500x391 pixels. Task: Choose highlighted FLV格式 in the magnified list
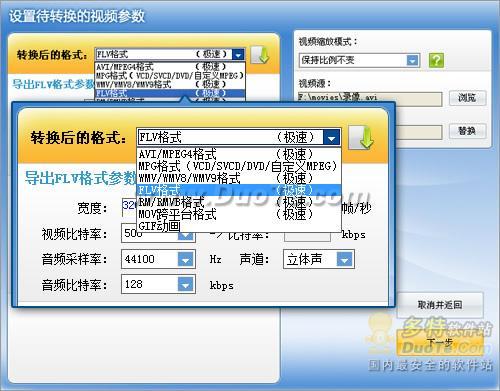click(239, 190)
